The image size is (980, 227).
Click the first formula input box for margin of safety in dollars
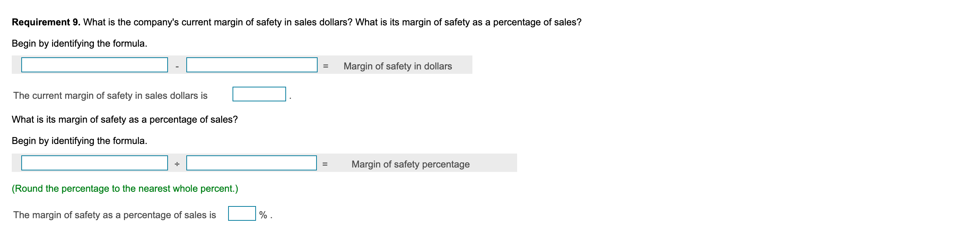coord(94,65)
